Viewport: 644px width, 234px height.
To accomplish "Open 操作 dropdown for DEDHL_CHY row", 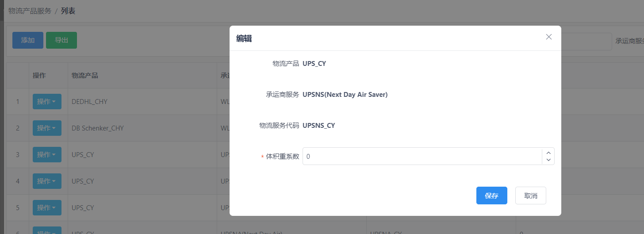I will tap(47, 102).
